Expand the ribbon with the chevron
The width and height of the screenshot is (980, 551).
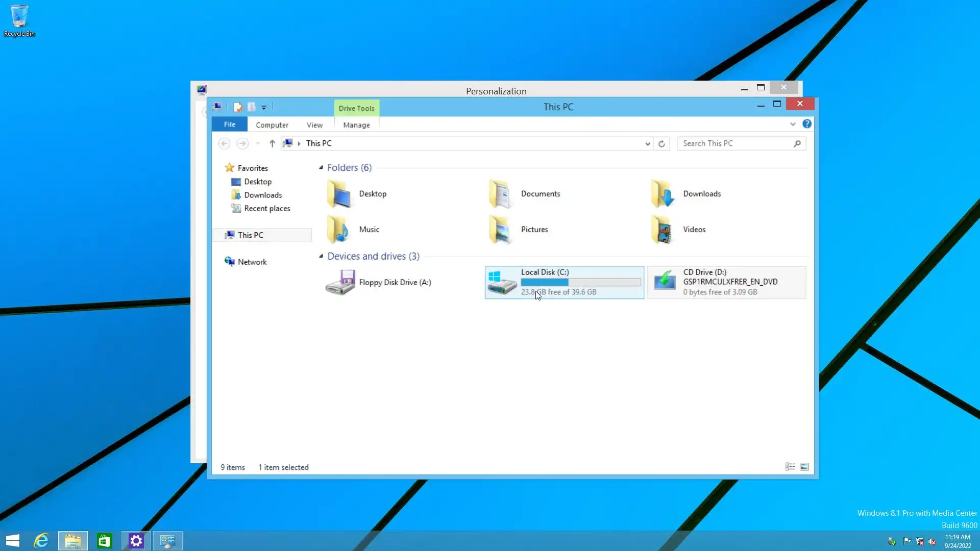click(792, 124)
